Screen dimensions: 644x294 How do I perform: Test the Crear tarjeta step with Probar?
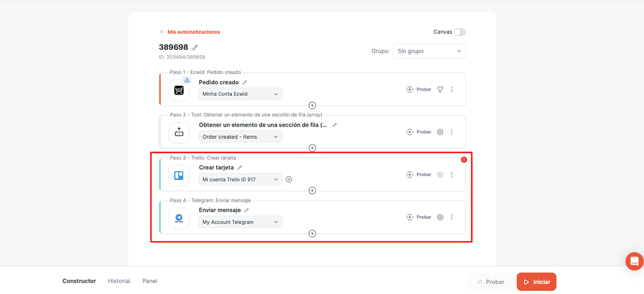[x=419, y=174]
